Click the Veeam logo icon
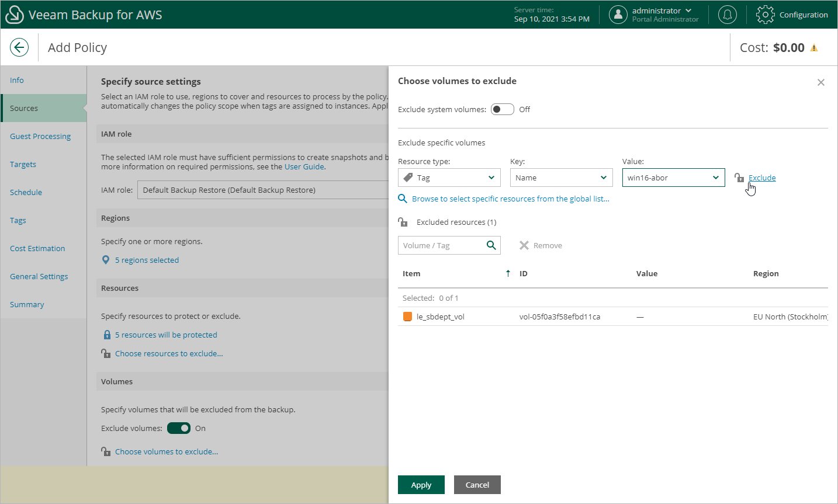The width and height of the screenshot is (838, 504). (x=15, y=15)
